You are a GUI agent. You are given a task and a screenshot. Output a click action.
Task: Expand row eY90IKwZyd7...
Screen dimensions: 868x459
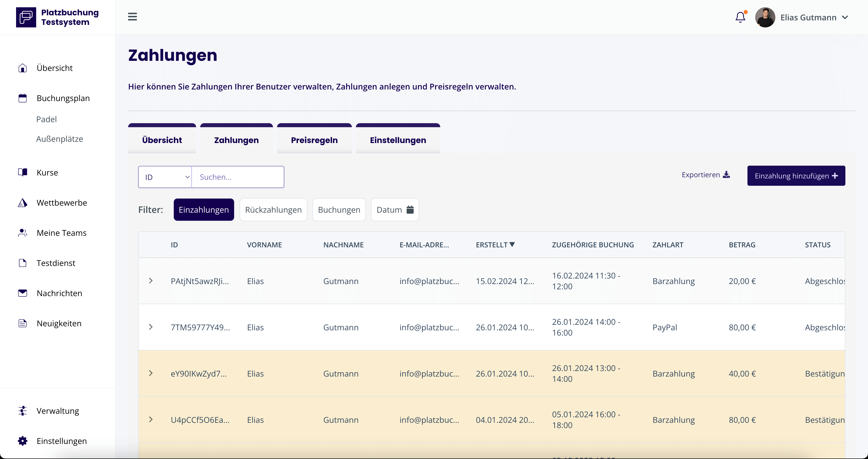point(151,373)
